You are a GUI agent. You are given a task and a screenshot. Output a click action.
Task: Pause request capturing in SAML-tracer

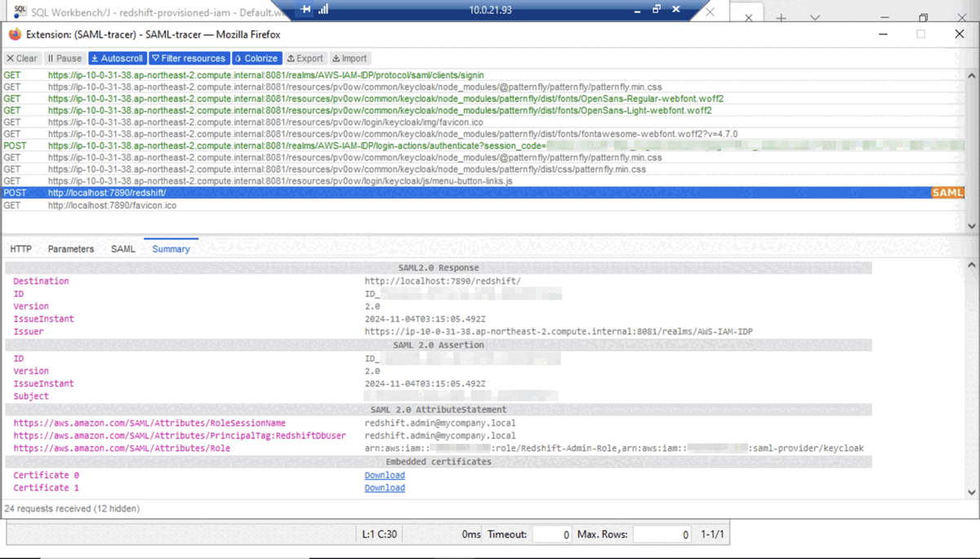[x=65, y=58]
